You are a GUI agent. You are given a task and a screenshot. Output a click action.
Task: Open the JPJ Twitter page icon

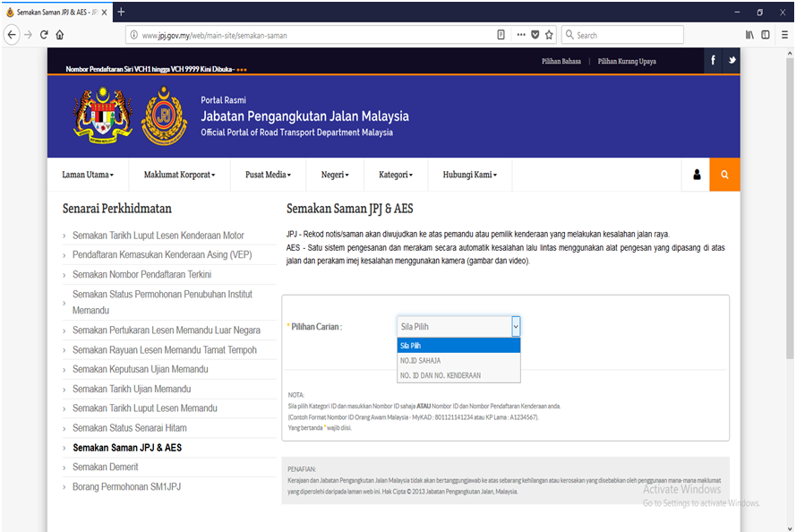(732, 60)
